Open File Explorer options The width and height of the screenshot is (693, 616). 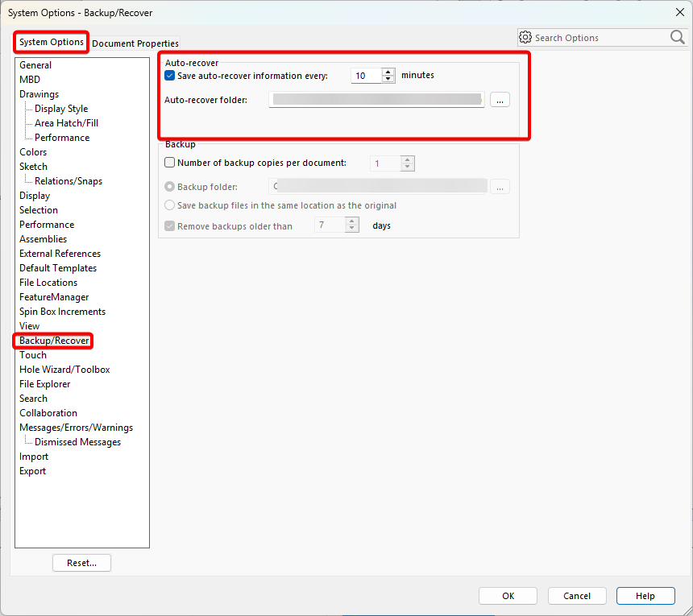coord(44,384)
